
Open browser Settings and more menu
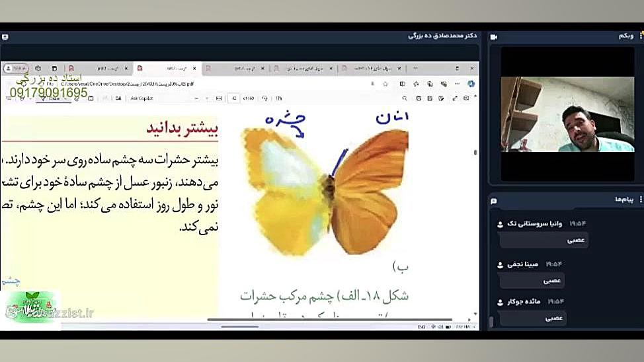pyautogui.click(x=457, y=84)
